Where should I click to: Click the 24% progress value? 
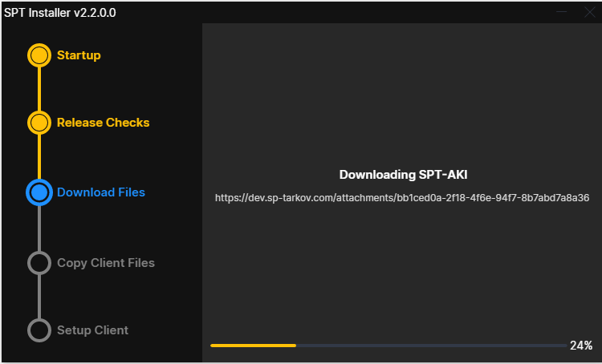581,346
